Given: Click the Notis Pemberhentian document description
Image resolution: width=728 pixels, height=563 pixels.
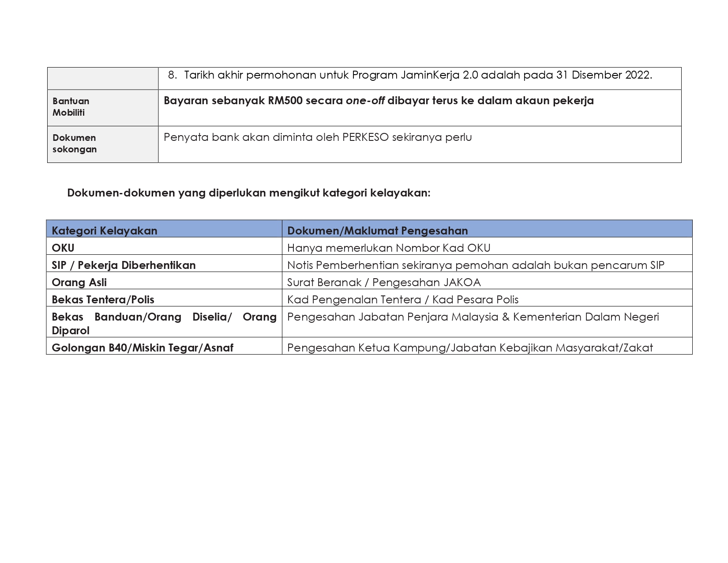Looking at the screenshot, I should click(476, 265).
